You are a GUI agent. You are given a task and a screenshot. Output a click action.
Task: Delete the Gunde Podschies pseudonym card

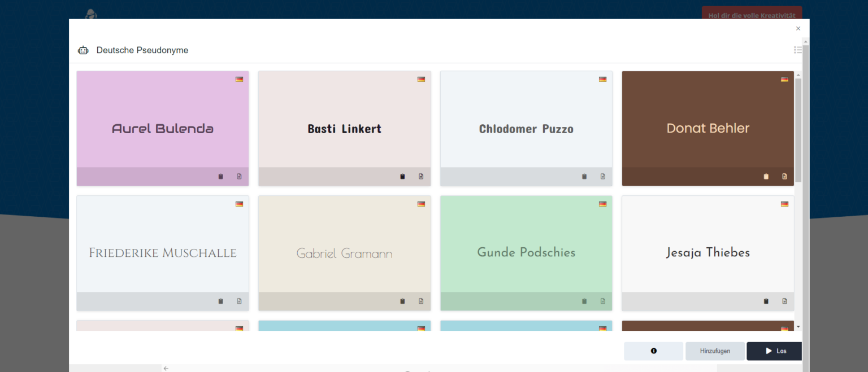point(584,301)
